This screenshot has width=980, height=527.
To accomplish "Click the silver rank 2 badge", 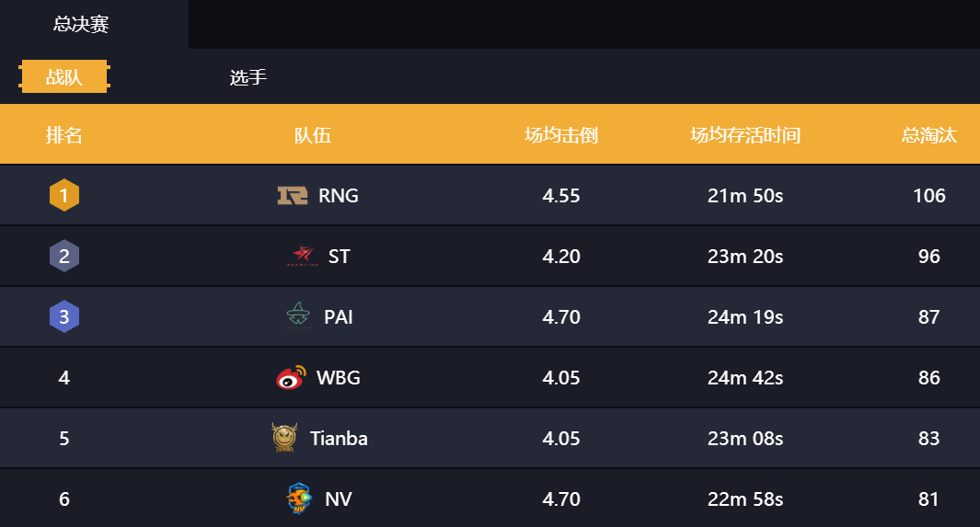I will tap(64, 256).
